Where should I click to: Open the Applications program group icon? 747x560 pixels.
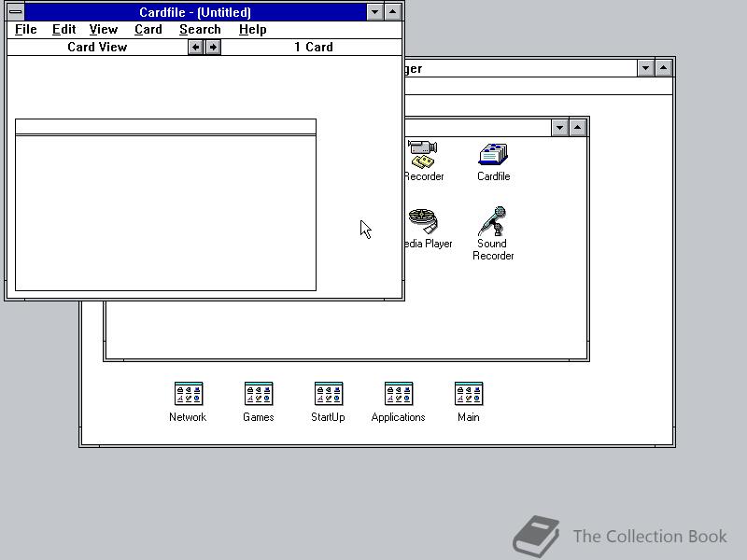(399, 393)
